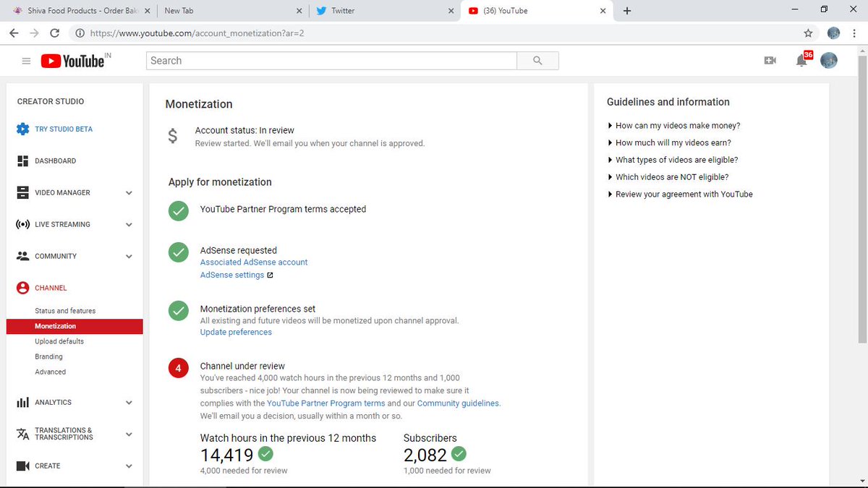Click the TRY STUDIO BETA label
Viewport: 868px width, 488px height.
pos(64,129)
